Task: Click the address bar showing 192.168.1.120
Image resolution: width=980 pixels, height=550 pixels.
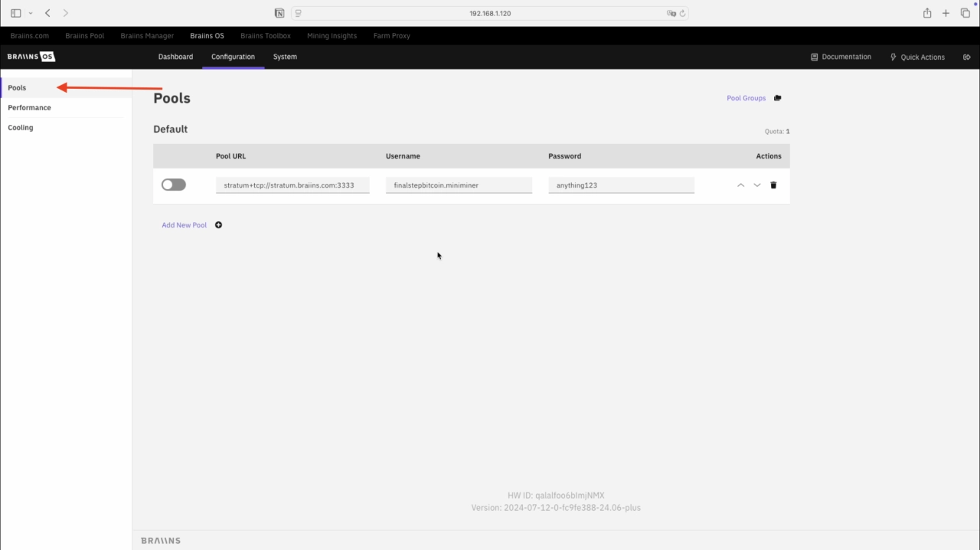Action: pyautogui.click(x=490, y=13)
